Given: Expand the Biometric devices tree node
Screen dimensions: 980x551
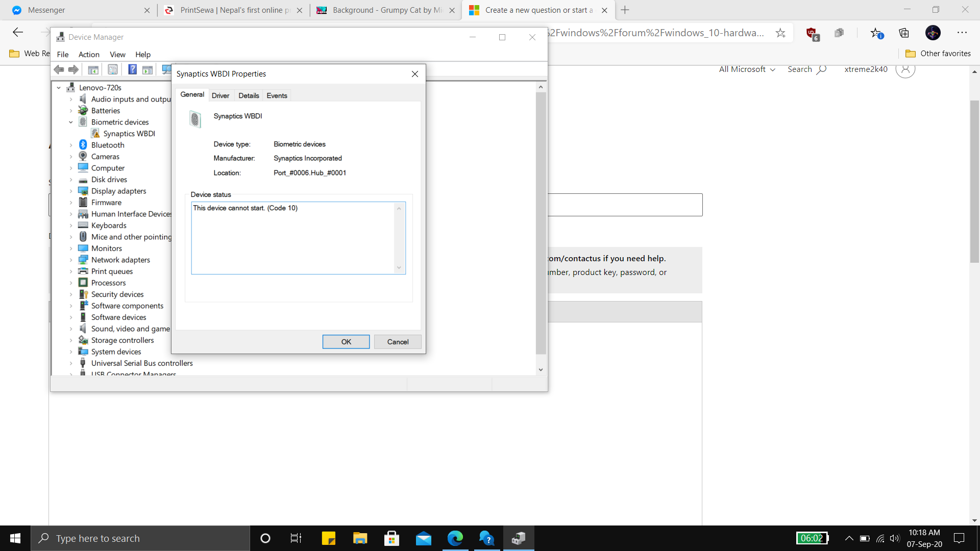Looking at the screenshot, I should tap(70, 122).
